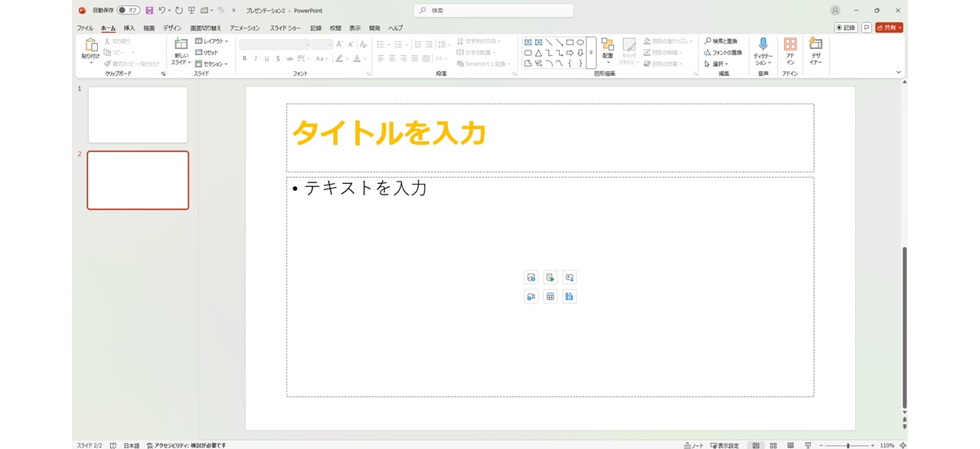Toggle the ノート (Notes) pane
The width and height of the screenshot is (980, 449).
tap(694, 445)
